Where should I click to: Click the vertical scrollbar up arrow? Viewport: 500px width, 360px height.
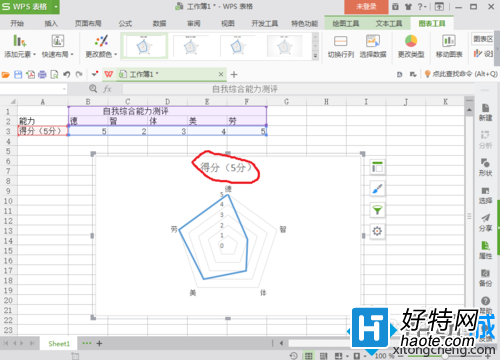[469, 110]
